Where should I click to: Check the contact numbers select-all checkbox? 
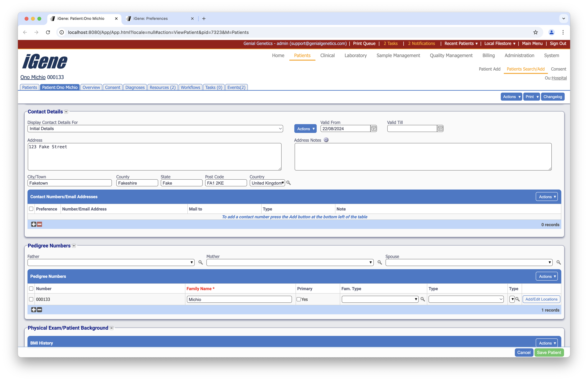click(x=31, y=209)
